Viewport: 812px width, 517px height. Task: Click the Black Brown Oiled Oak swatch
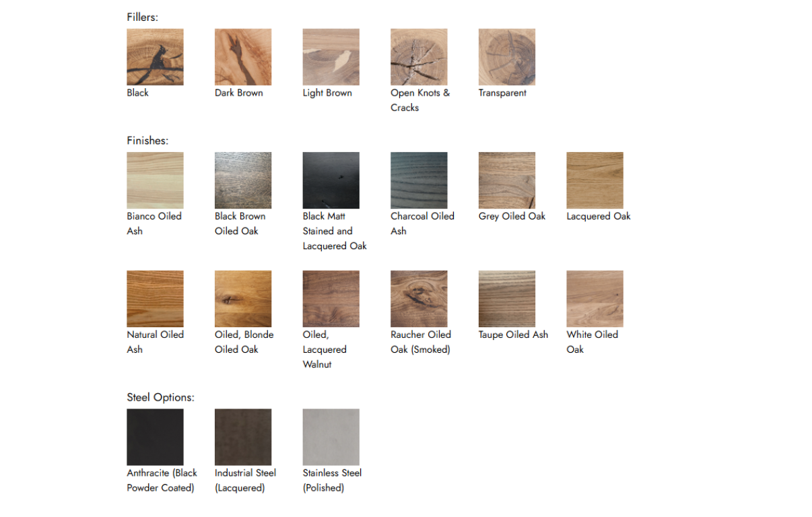pos(243,180)
